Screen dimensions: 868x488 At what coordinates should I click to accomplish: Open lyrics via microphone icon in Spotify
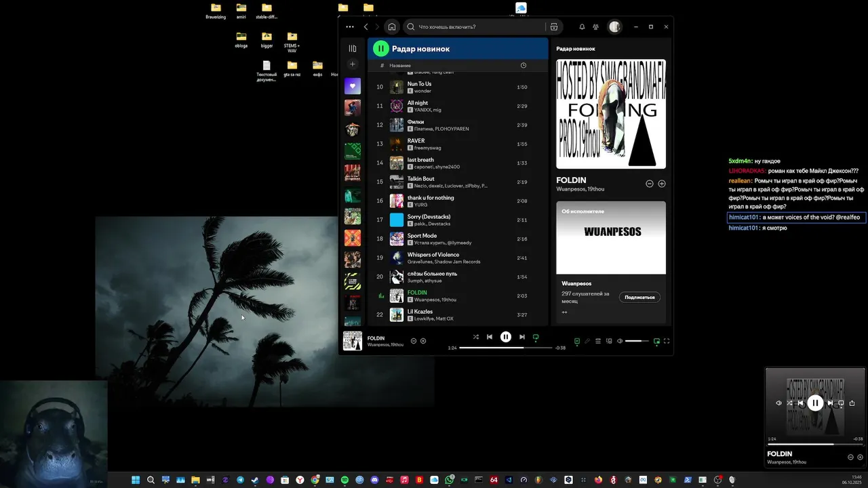pyautogui.click(x=587, y=341)
